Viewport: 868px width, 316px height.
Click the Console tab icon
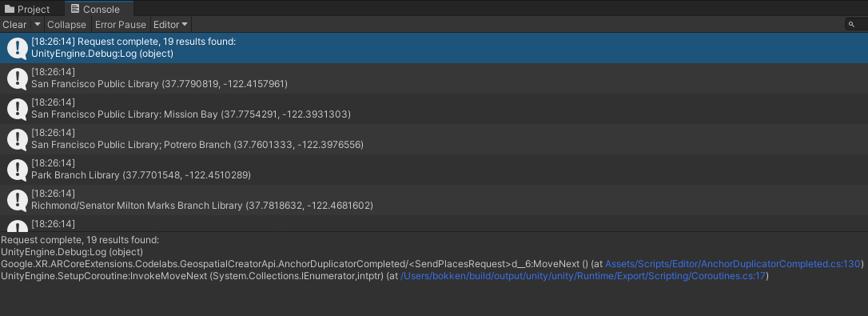point(75,9)
